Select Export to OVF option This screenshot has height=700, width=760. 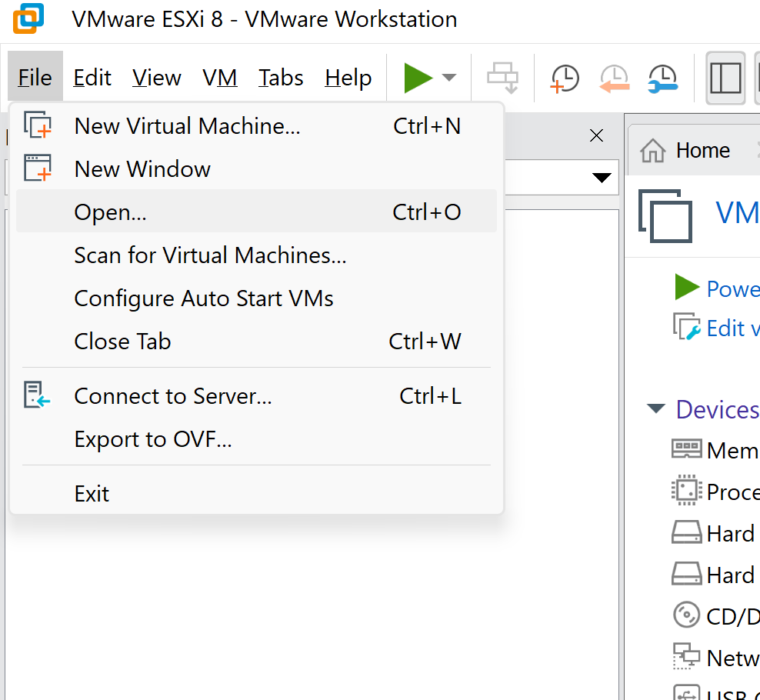[x=153, y=439]
